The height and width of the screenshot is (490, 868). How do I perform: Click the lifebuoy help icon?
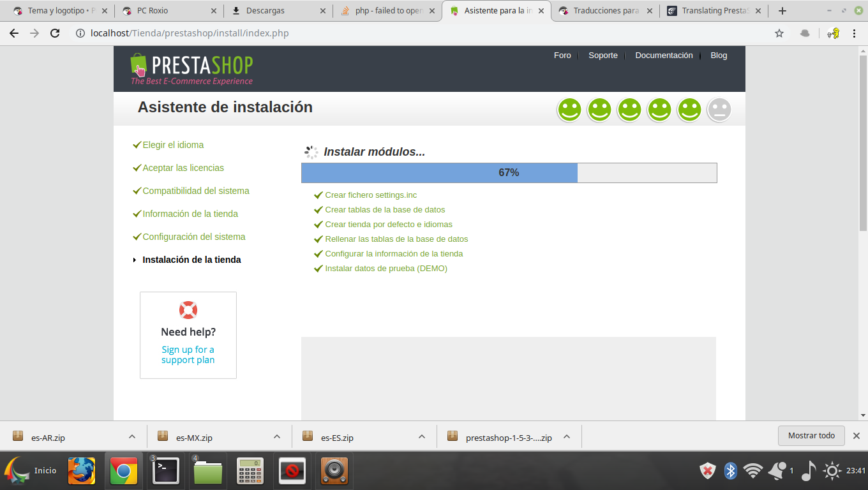pos(188,310)
